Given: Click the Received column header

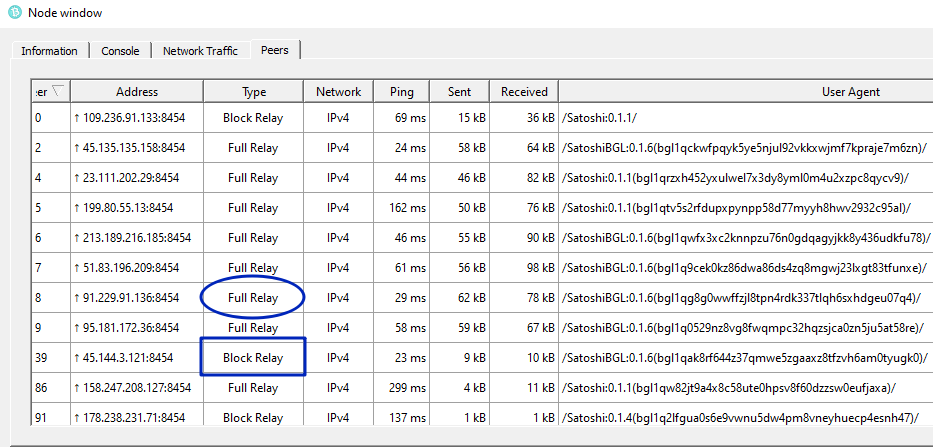Looking at the screenshot, I should click(524, 92).
